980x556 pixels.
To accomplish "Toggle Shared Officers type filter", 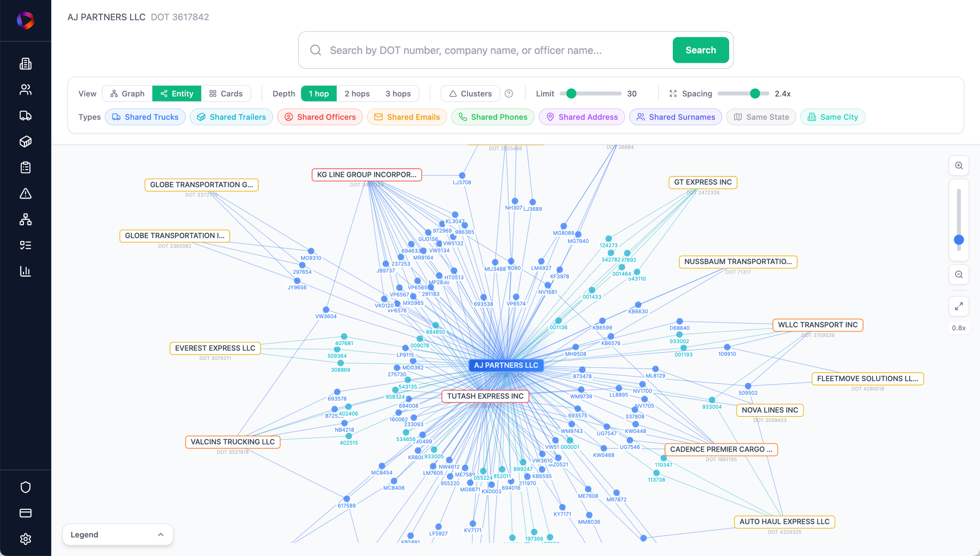I will 320,117.
